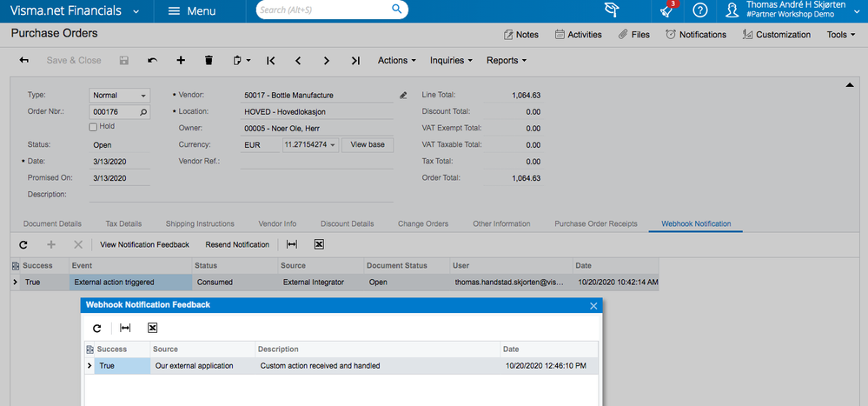The image size is (868, 406).
Task: Expand the Reports menu
Action: [506, 60]
